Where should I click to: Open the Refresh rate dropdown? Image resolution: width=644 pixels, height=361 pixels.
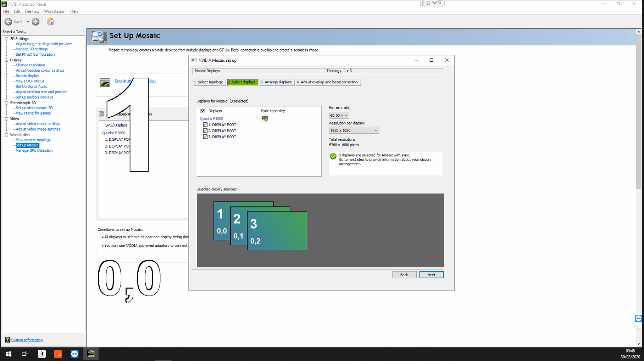coord(339,115)
